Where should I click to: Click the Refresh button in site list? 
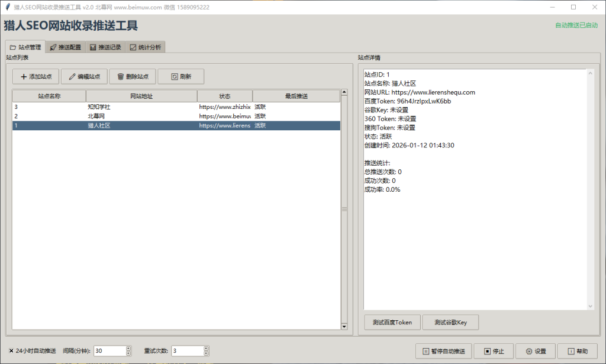(180, 76)
